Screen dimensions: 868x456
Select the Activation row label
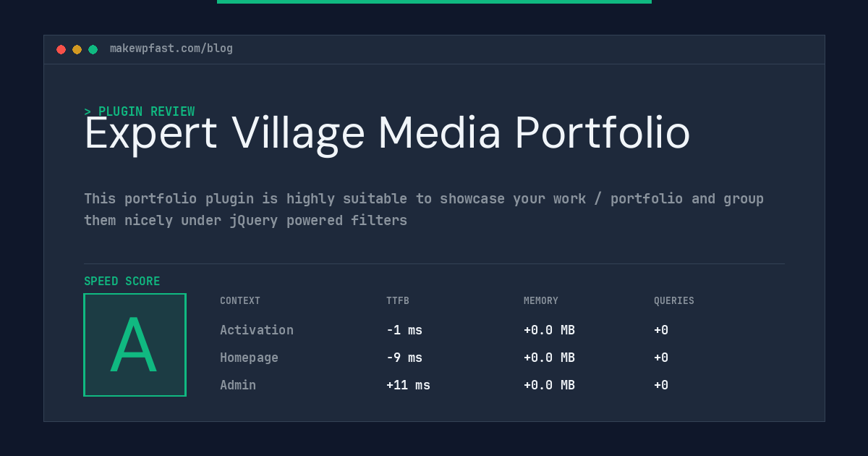[257, 330]
